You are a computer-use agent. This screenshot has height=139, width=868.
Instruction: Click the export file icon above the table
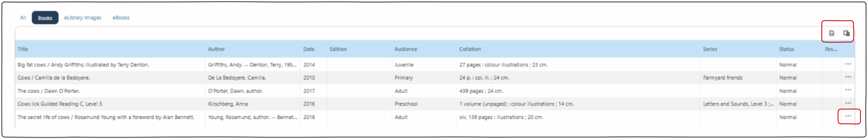pyautogui.click(x=831, y=33)
